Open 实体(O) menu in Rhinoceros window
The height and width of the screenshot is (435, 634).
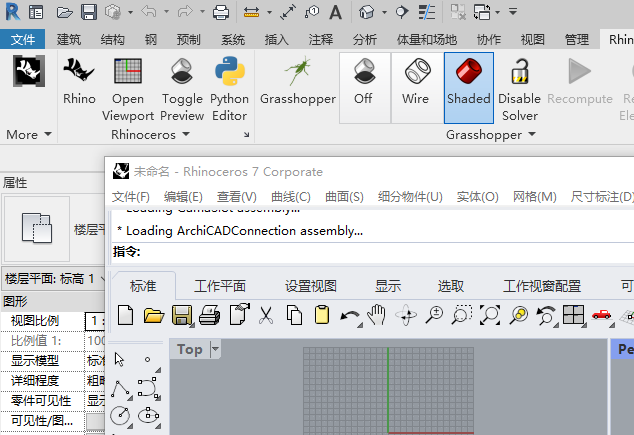coord(477,196)
